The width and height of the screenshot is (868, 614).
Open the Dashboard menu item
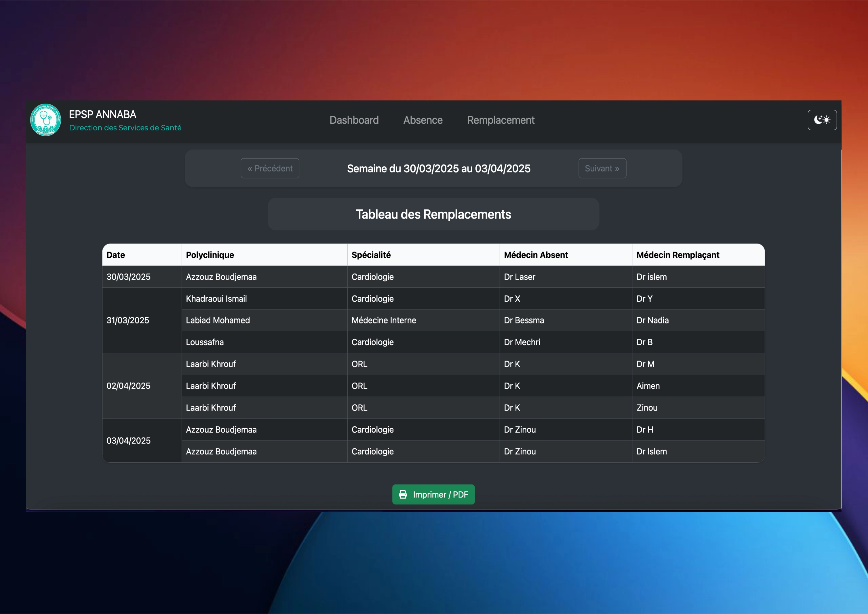pyautogui.click(x=354, y=120)
